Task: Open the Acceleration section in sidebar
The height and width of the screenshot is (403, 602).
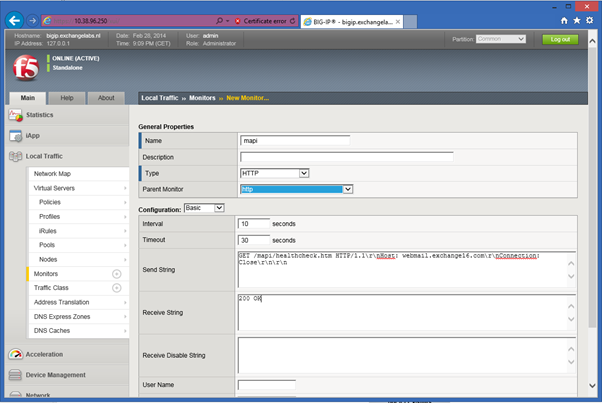Action: pyautogui.click(x=46, y=353)
